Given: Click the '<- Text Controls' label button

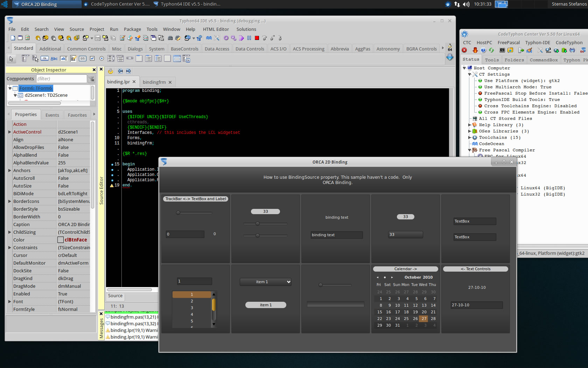Looking at the screenshot, I should click(475, 269).
